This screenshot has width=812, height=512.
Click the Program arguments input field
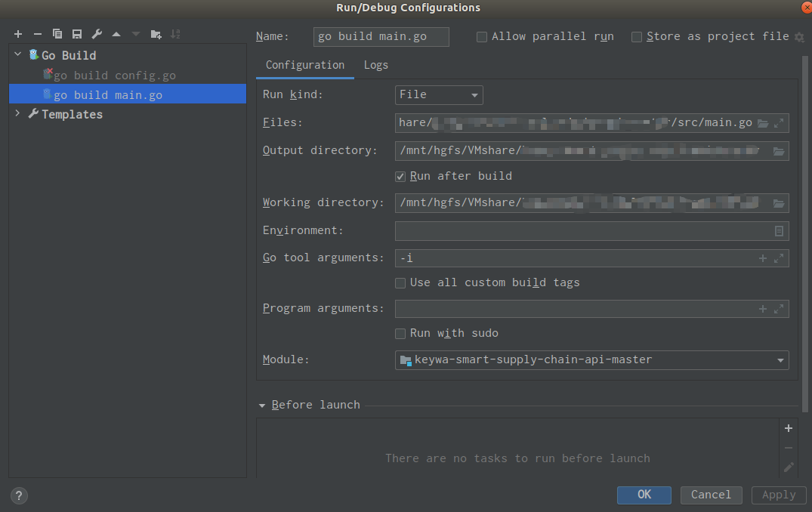pos(574,309)
